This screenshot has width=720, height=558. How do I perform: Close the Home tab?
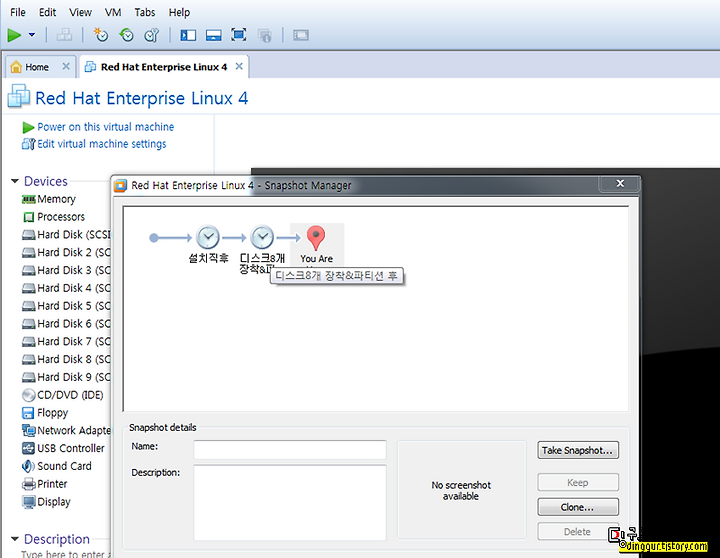click(x=66, y=66)
